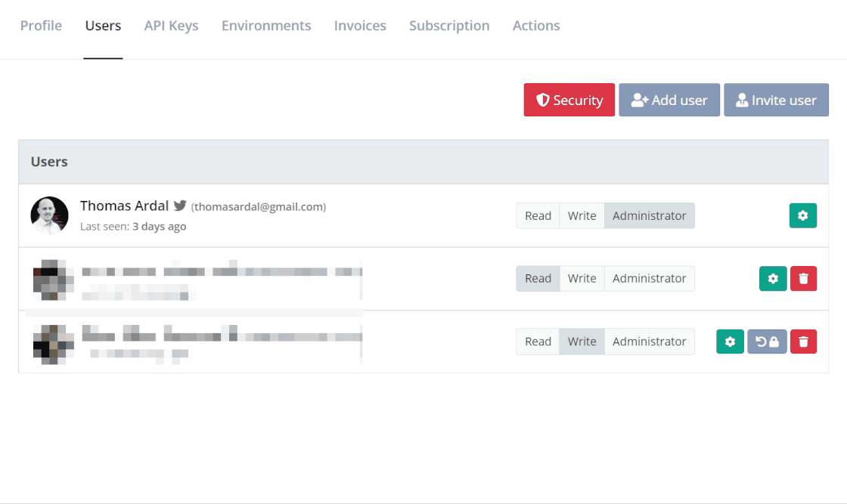
Task: Reset password lock for the Write-access user
Action: coord(767,342)
